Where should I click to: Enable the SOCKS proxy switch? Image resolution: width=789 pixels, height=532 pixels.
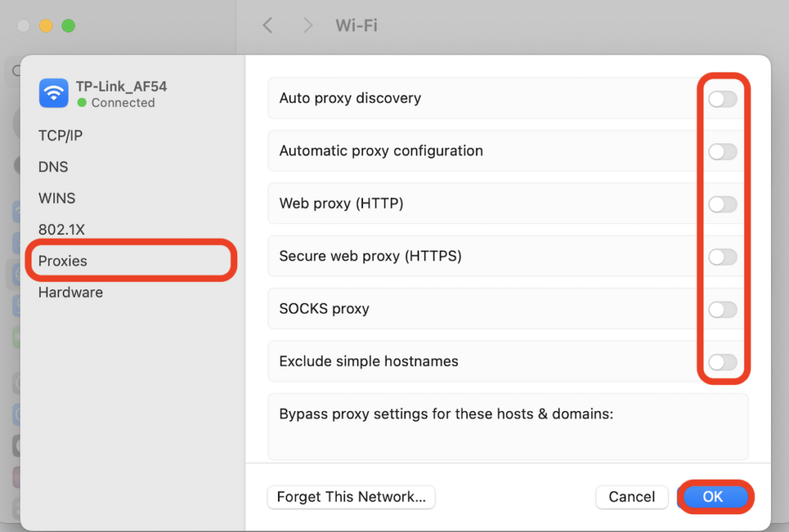pyautogui.click(x=722, y=309)
